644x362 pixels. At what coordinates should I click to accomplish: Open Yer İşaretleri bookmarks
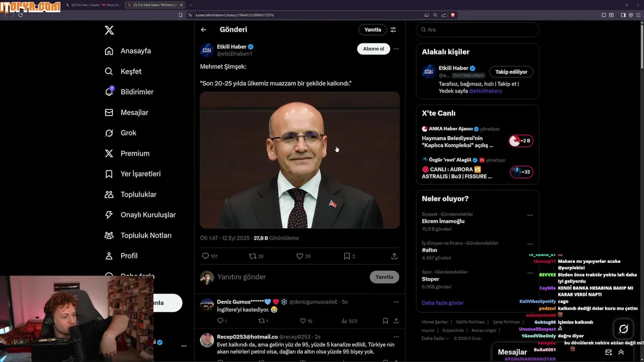pyautogui.click(x=132, y=174)
